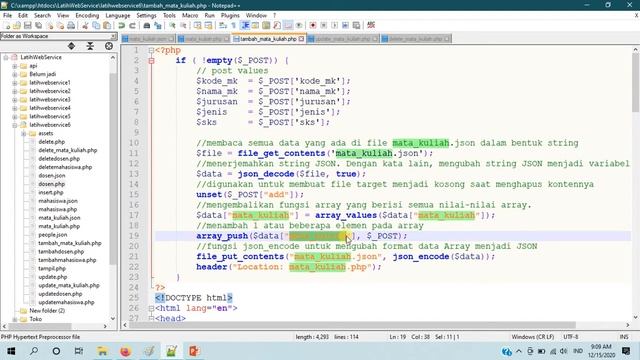Open the Plugins menu

pyautogui.click(x=230, y=16)
